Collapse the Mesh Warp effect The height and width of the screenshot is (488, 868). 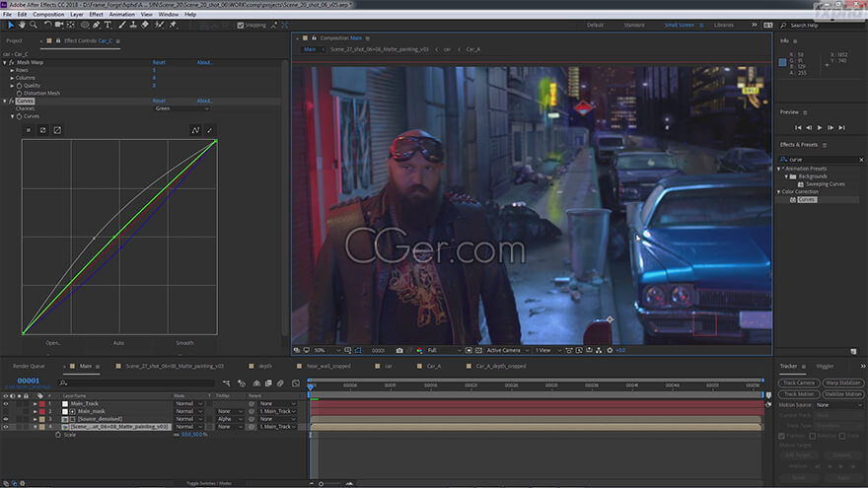[5, 62]
